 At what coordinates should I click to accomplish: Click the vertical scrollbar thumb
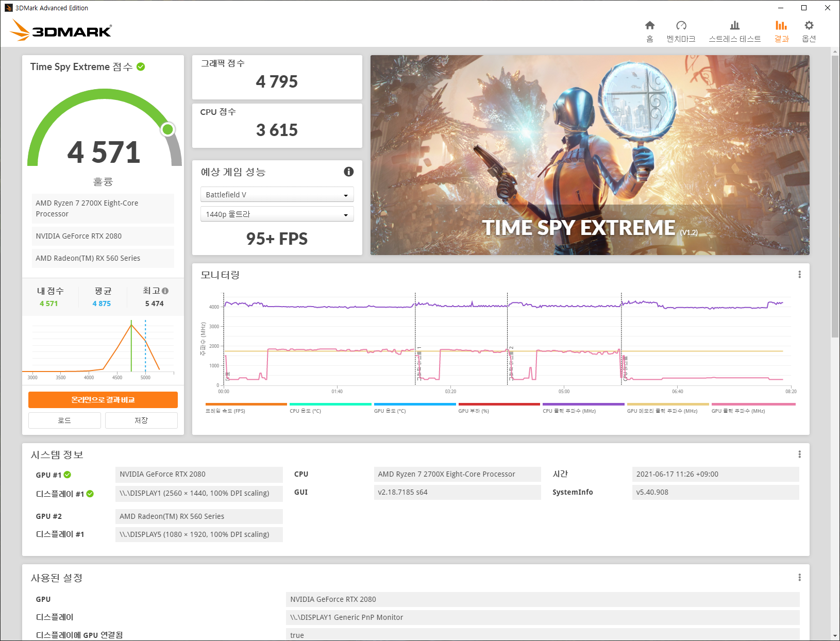[835, 196]
